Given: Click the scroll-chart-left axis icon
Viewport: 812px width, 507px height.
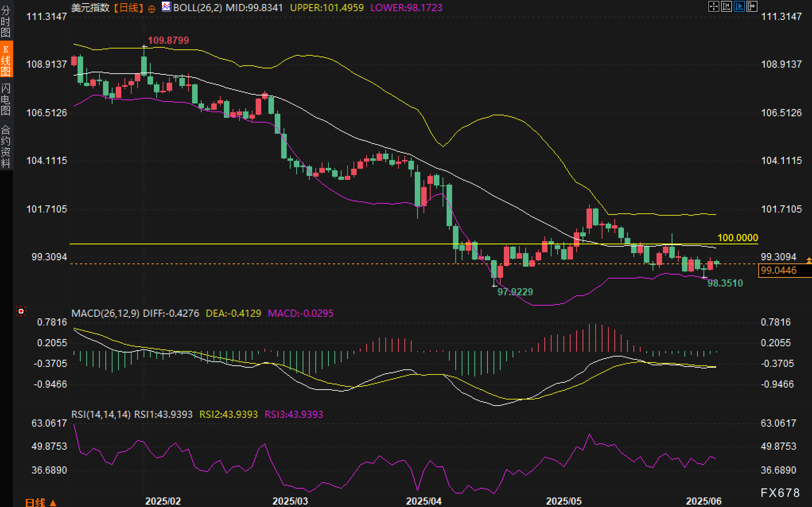Looking at the screenshot, I should 726,6.
